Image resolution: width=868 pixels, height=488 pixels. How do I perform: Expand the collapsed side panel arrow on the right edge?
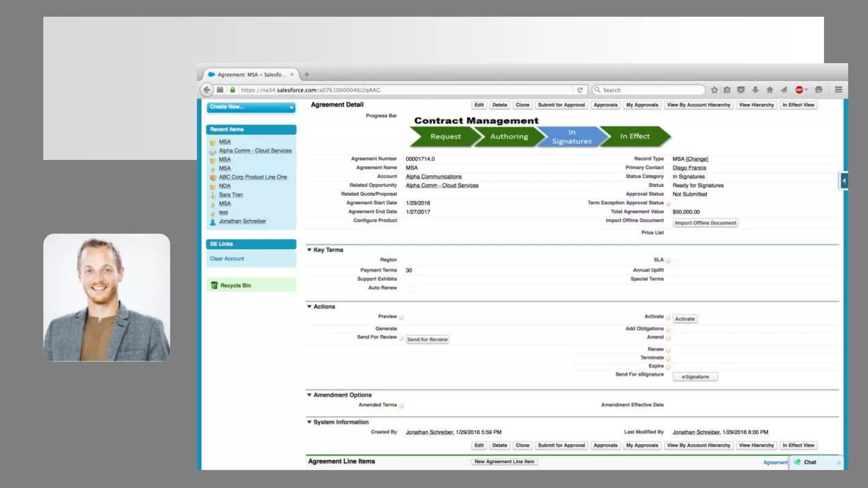[x=843, y=181]
